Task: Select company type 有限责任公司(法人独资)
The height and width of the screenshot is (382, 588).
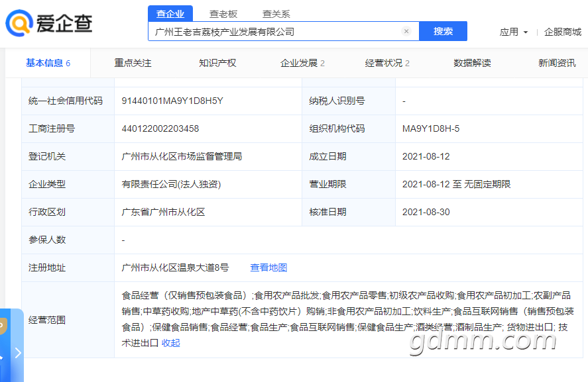Action: pos(171,184)
